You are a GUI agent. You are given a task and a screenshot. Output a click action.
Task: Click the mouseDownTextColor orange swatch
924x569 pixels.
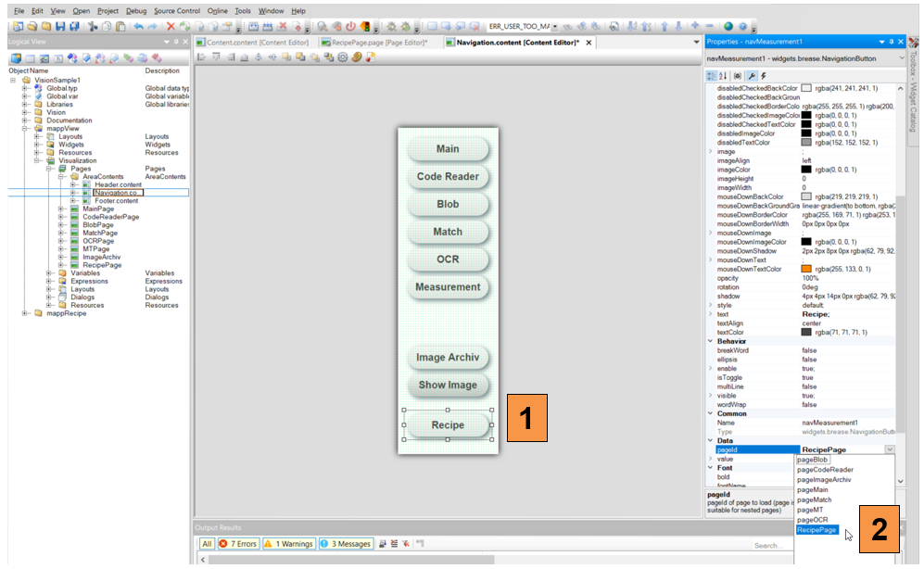[806, 269]
